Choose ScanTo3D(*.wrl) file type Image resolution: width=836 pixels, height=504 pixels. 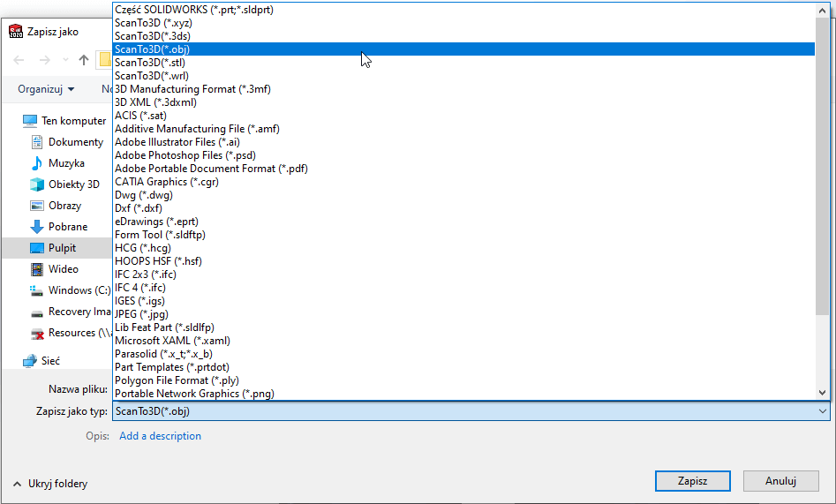coord(463,76)
